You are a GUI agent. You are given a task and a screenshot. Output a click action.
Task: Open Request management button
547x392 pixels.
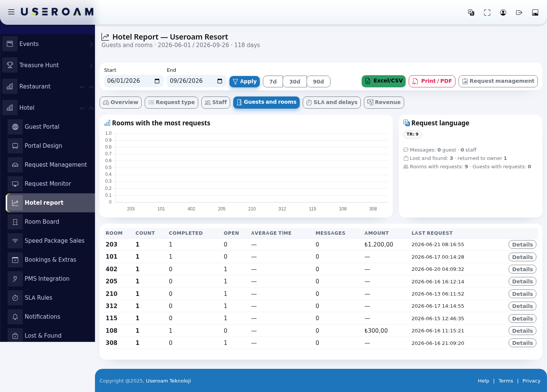tap(498, 81)
